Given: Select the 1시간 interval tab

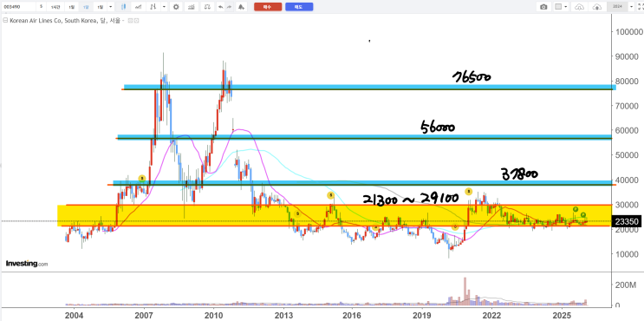Looking at the screenshot, I should coord(55,7).
